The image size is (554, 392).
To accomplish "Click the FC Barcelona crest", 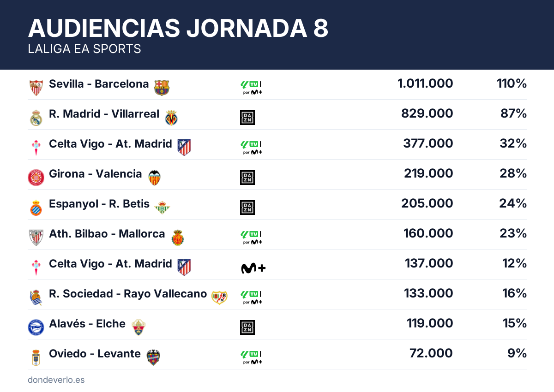I will coord(162,87).
